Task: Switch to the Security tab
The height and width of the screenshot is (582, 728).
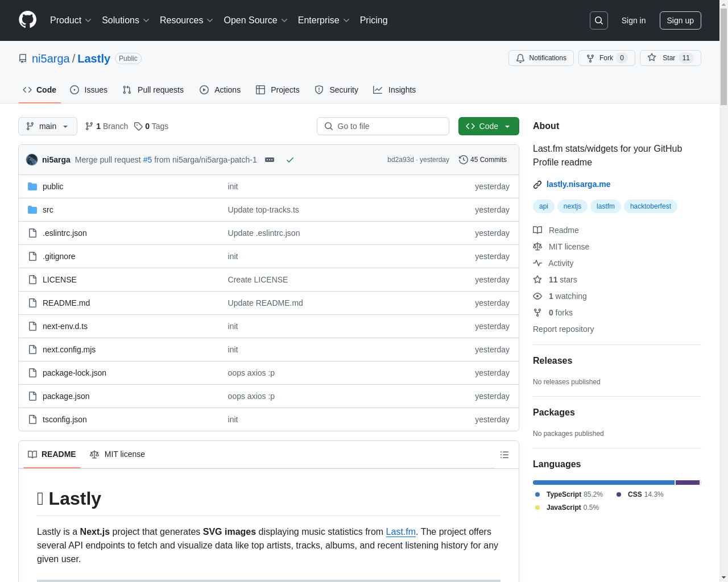Action: (x=337, y=90)
